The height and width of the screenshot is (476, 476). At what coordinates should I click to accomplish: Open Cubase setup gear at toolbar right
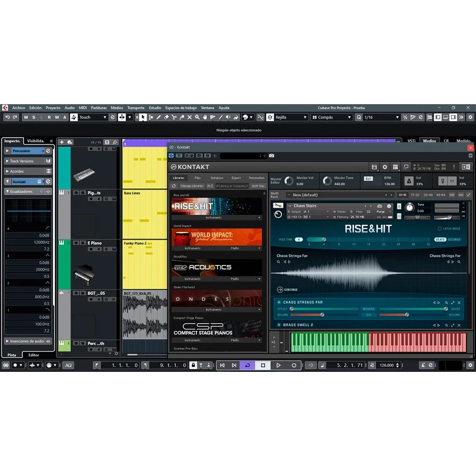470,117
